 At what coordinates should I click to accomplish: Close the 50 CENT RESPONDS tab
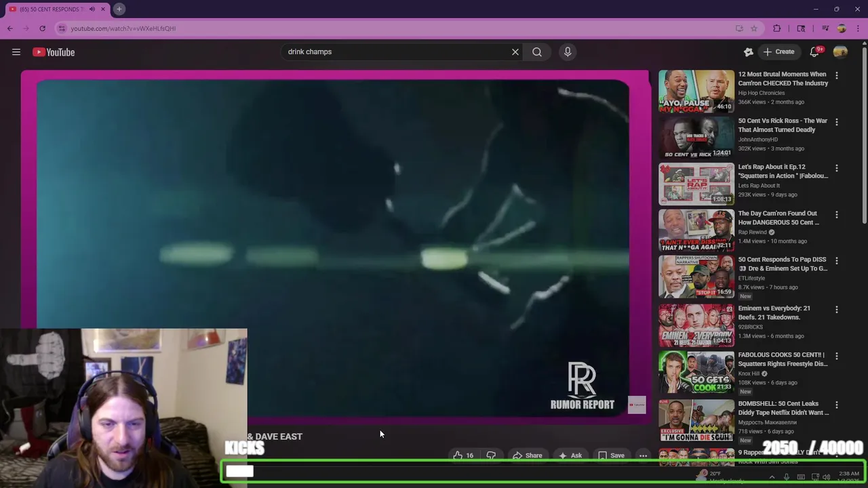[103, 9]
